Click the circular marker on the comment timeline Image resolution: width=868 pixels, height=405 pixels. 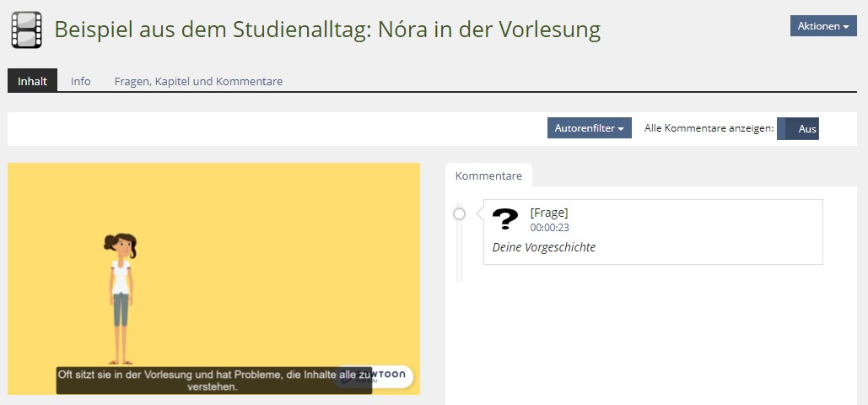(459, 214)
